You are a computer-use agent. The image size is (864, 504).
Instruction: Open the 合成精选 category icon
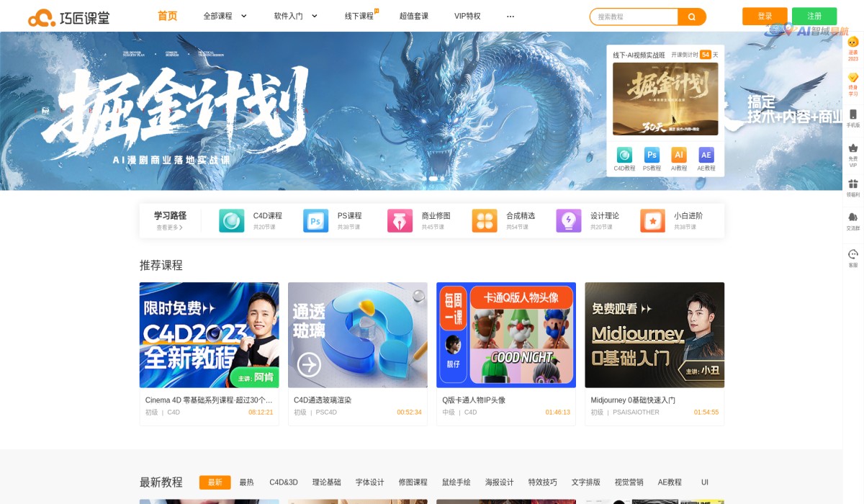coord(484,220)
